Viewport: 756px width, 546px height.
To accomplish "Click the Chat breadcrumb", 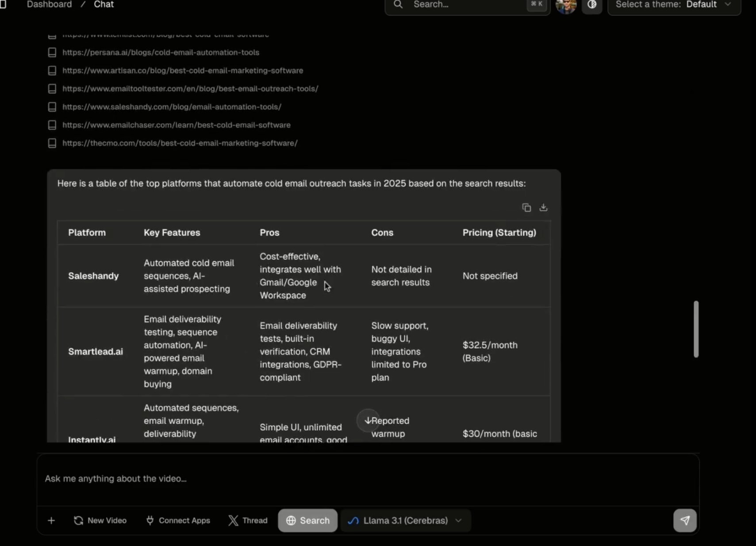I will click(104, 4).
